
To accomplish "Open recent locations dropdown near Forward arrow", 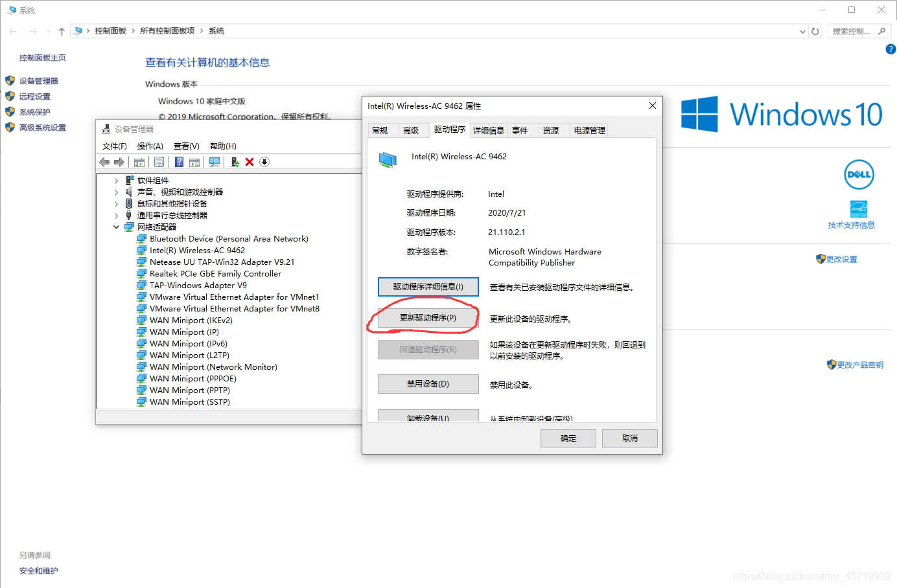I will click(x=48, y=31).
